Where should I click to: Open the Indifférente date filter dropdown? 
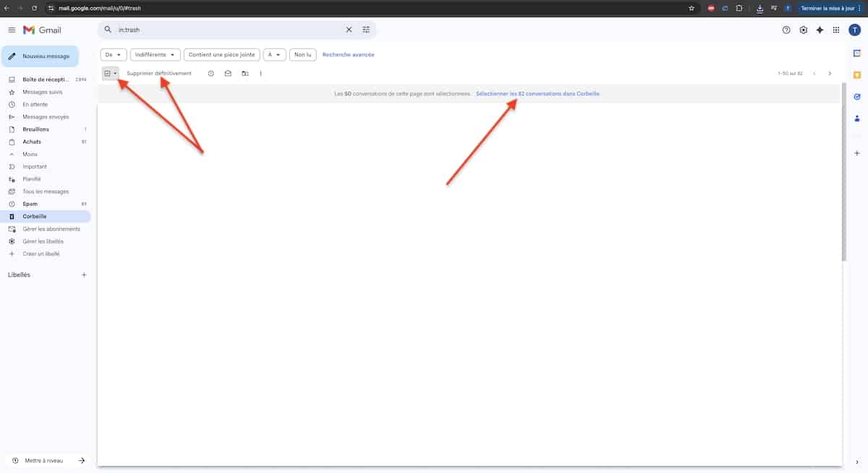coord(156,54)
